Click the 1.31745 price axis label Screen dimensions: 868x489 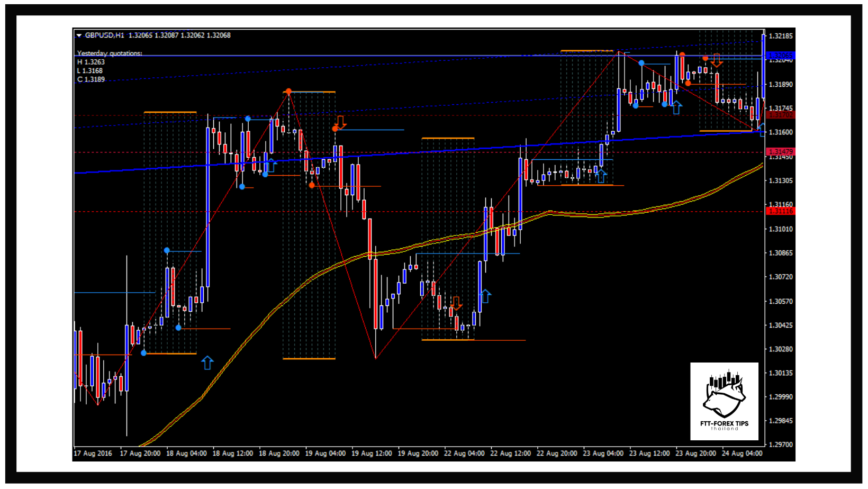point(781,108)
